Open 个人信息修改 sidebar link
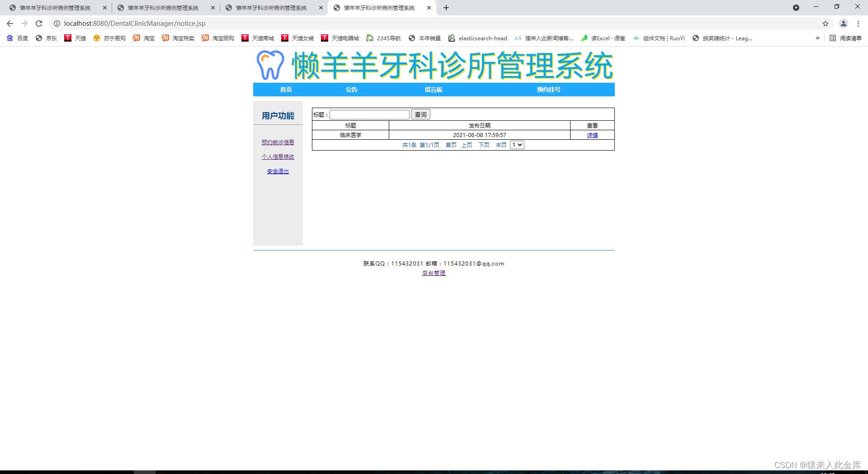This screenshot has width=868, height=474. coord(278,157)
